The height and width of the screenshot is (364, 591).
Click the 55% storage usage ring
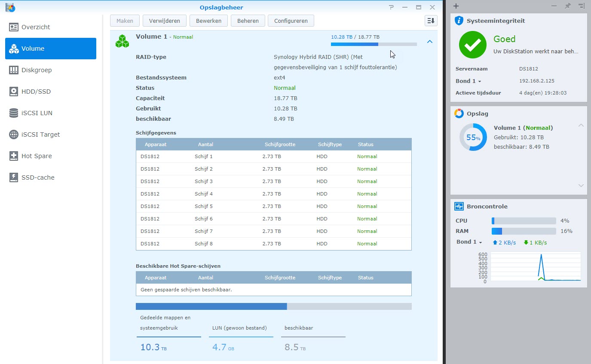tap(473, 138)
